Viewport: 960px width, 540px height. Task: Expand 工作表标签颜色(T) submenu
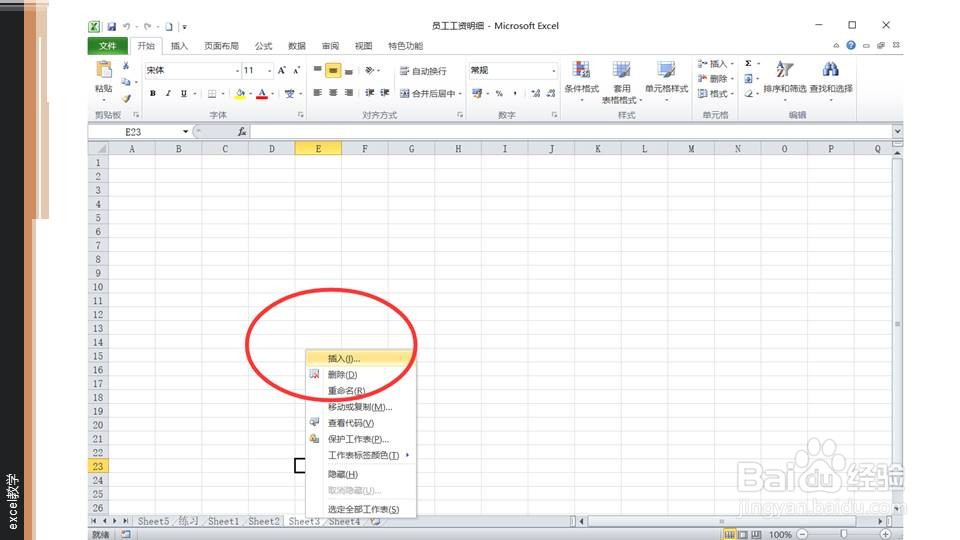(361, 455)
